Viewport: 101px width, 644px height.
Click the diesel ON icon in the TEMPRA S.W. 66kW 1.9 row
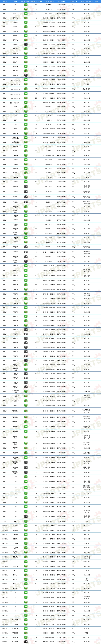(x=26, y=467)
